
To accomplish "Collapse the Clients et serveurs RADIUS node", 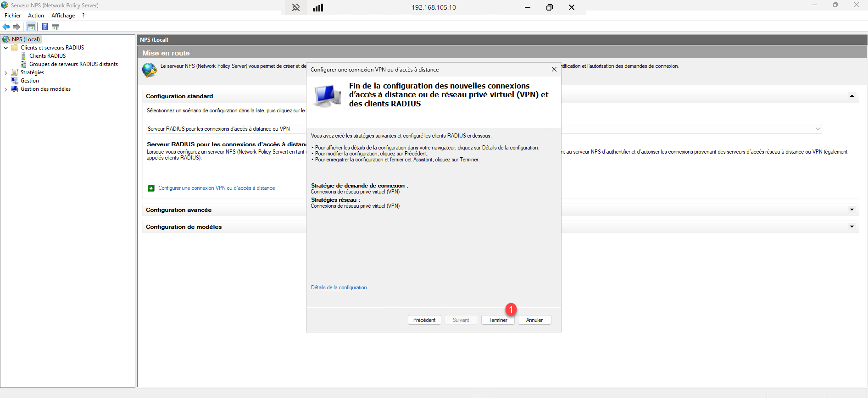I will pos(6,48).
